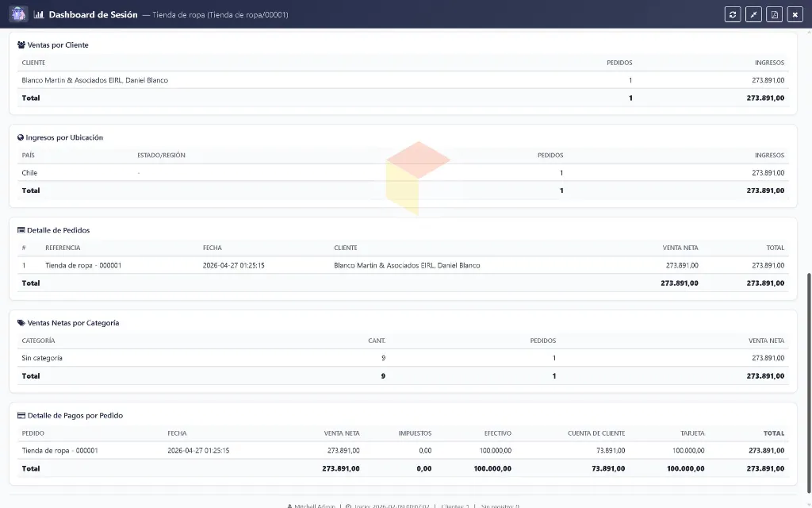The image size is (812, 508).
Task: Select the Dashboard de Sesión title text
Action: tap(94, 14)
